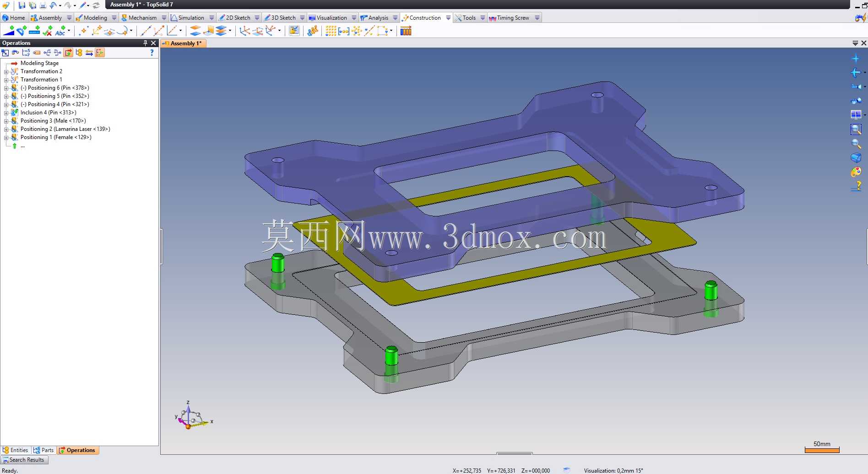This screenshot has width=868, height=474.
Task: Click the green check red X icon
Action: [47, 31]
